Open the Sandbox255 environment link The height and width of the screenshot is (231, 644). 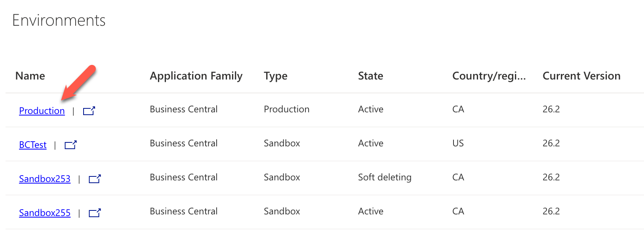pyautogui.click(x=45, y=213)
